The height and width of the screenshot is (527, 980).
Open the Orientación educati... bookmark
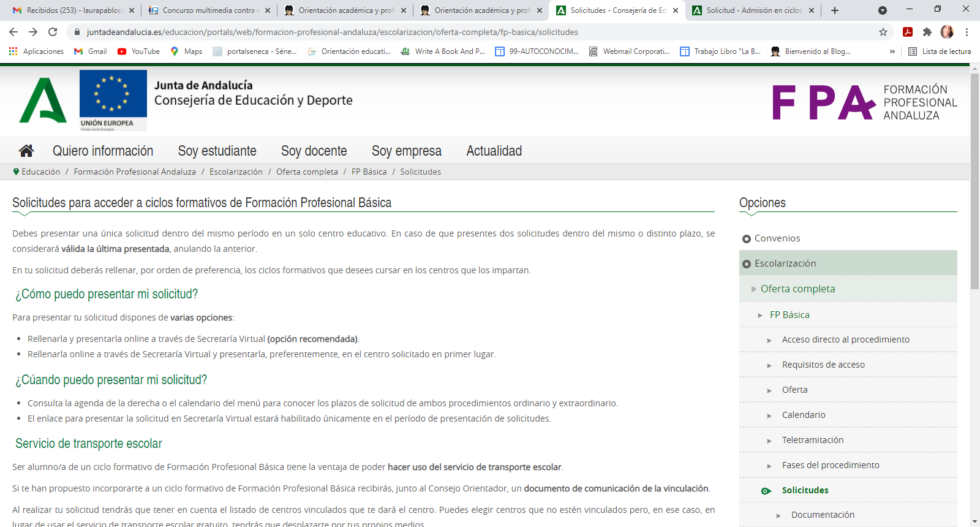tap(349, 51)
